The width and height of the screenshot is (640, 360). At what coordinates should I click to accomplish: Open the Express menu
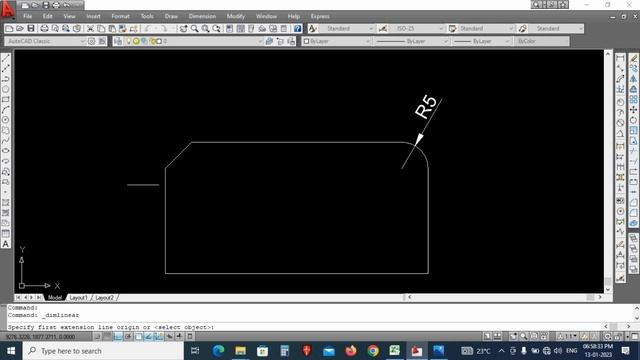(x=320, y=16)
